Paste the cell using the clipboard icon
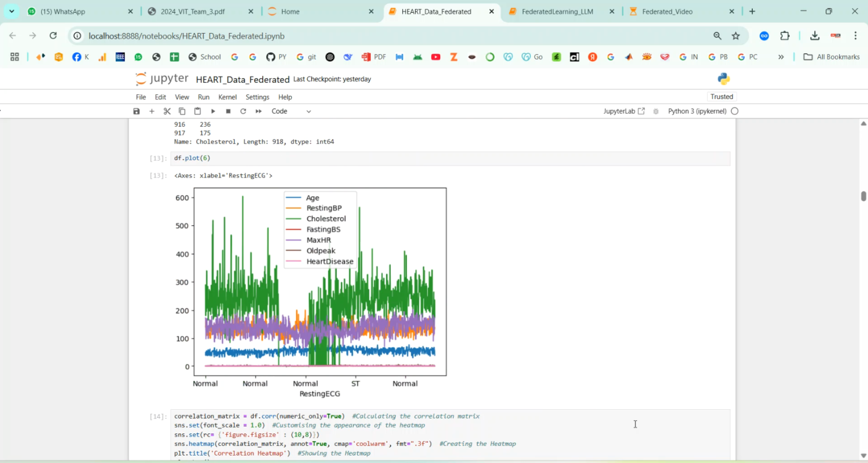 [x=197, y=111]
